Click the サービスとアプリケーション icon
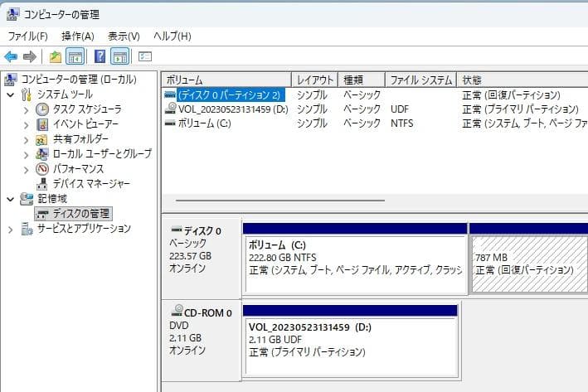 (x=27, y=229)
